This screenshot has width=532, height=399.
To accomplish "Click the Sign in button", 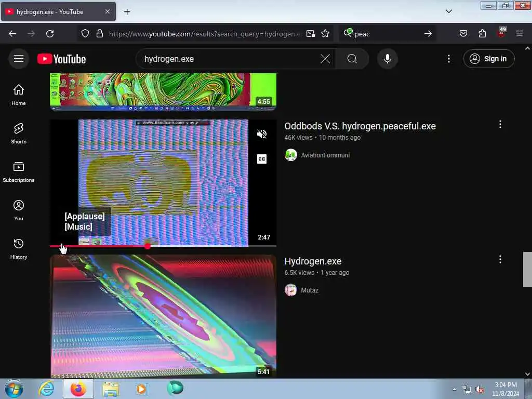I will click(x=489, y=59).
